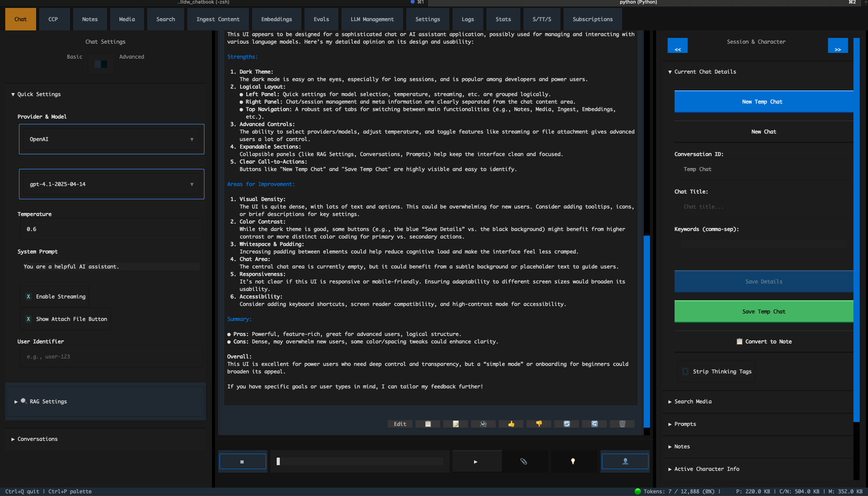
Task: Open the gpt-4.1-2025-04-14 model dropdown
Action: coord(111,184)
